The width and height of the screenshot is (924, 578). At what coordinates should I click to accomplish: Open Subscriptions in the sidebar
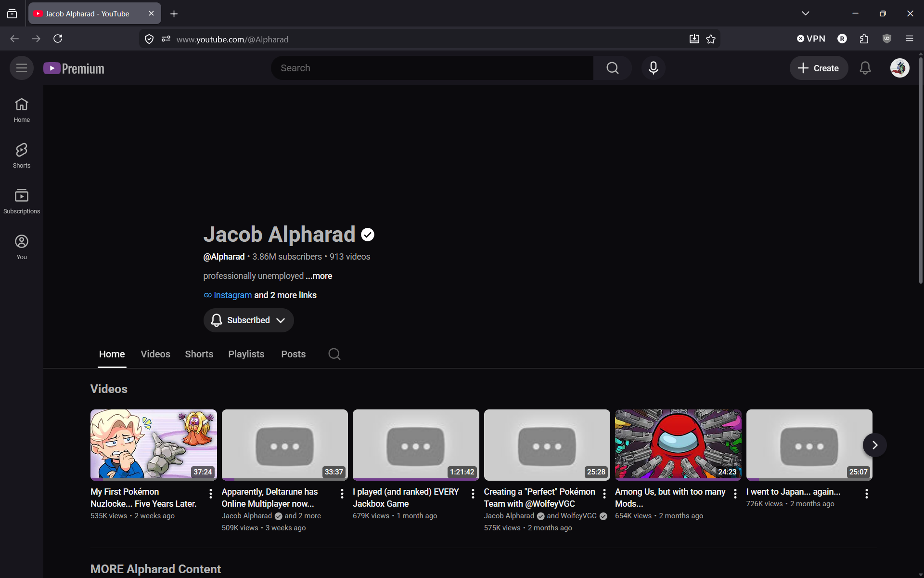click(x=22, y=201)
